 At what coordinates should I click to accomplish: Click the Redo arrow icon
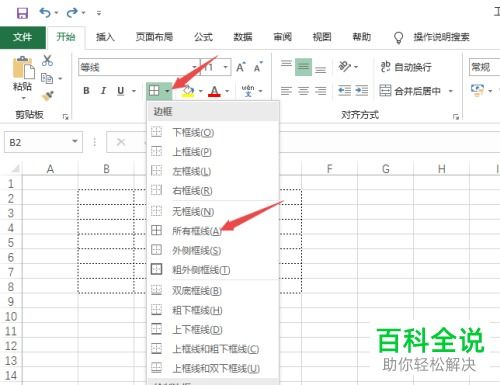71,13
